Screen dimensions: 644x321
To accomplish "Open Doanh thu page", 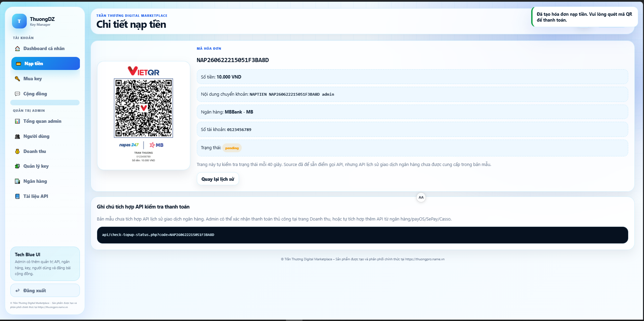I will pos(46,152).
